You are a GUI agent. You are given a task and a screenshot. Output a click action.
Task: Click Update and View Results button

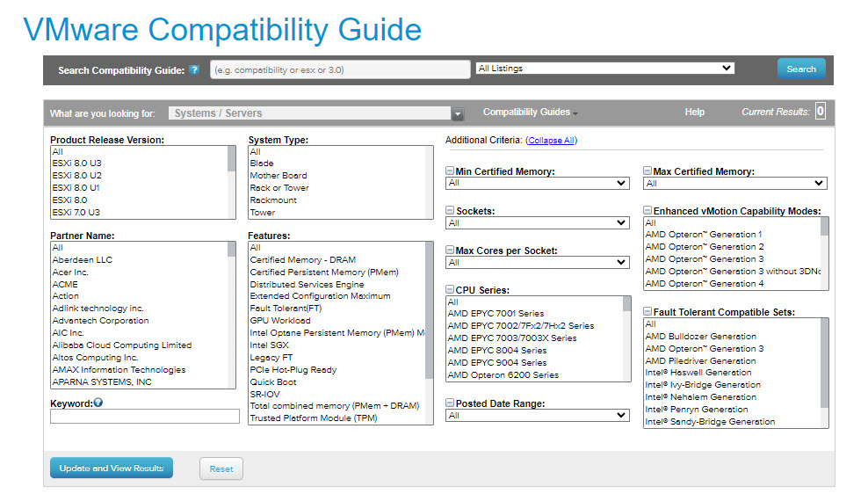pyautogui.click(x=112, y=468)
